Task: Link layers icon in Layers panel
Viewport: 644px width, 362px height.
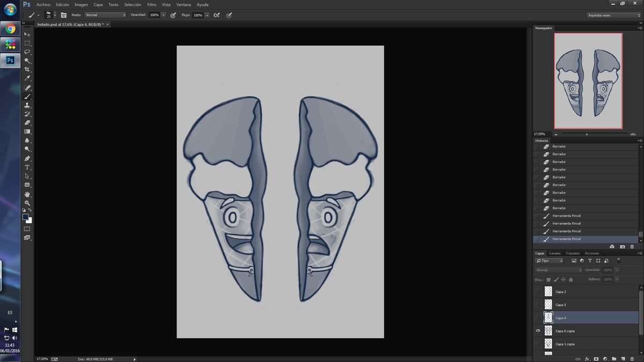Action: [x=577, y=358]
